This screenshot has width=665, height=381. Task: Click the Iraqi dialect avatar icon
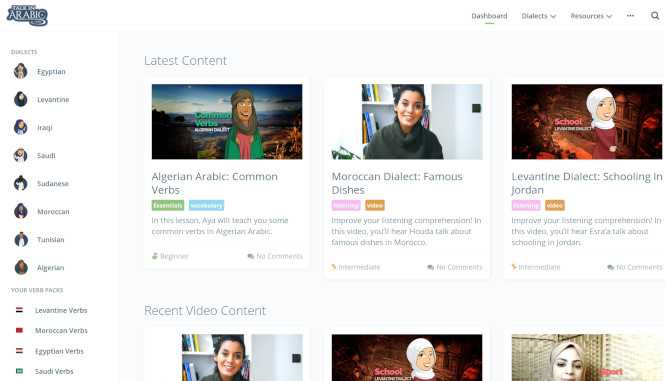click(x=20, y=127)
